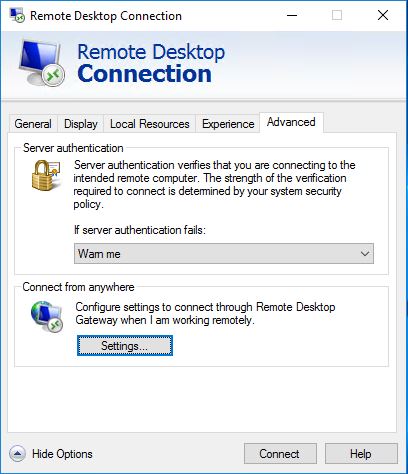Click the Remote Desktop Connection banner heading

151,63
